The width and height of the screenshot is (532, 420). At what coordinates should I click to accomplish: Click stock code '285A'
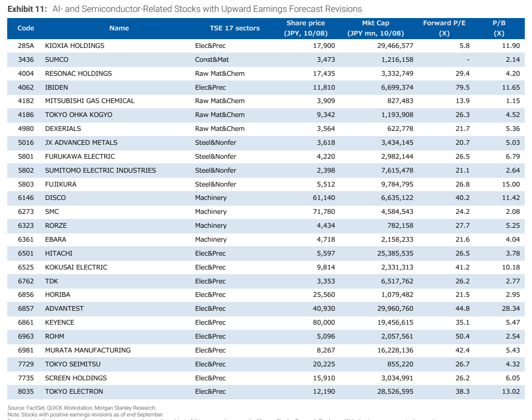[26, 46]
